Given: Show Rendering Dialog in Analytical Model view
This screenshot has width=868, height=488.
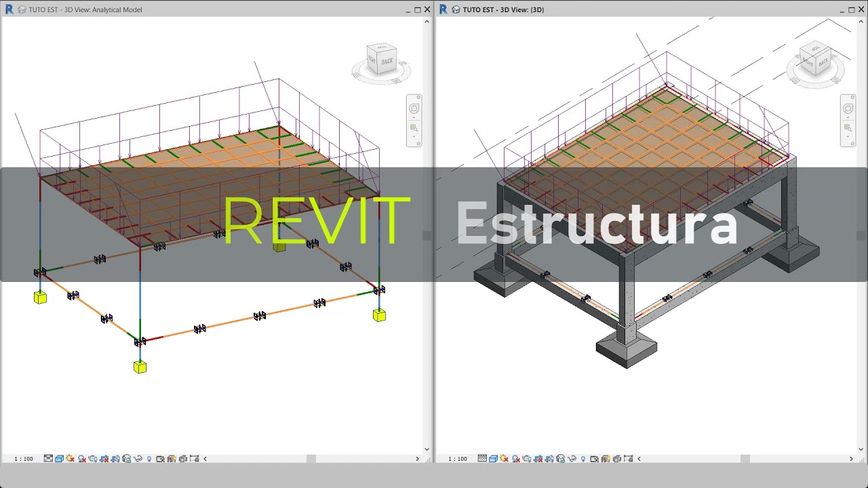Looking at the screenshot, I should coord(93,459).
